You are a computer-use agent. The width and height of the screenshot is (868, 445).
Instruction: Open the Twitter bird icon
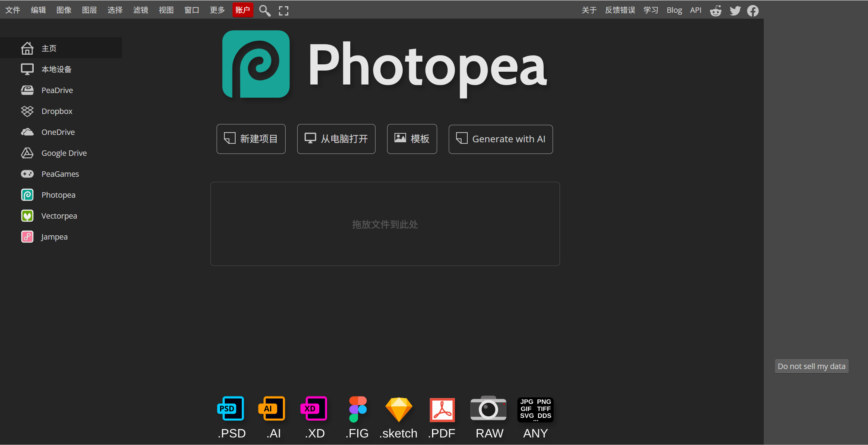(x=735, y=10)
